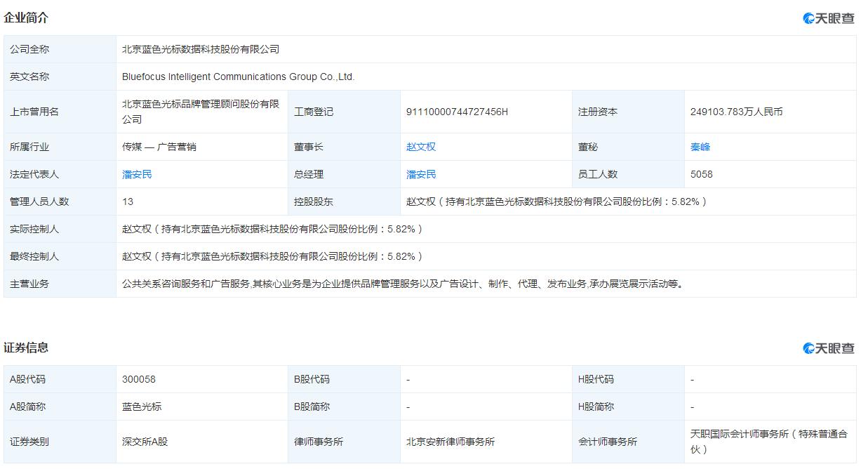This screenshot has width=868, height=469.
Task: Select A-share short name 蓝色光标
Action: pyautogui.click(x=142, y=407)
